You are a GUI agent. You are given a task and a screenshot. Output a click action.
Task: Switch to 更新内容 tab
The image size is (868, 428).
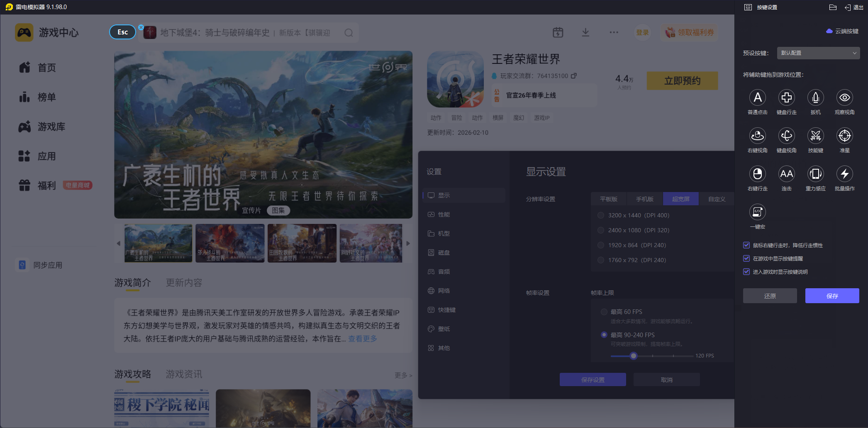[x=184, y=283]
